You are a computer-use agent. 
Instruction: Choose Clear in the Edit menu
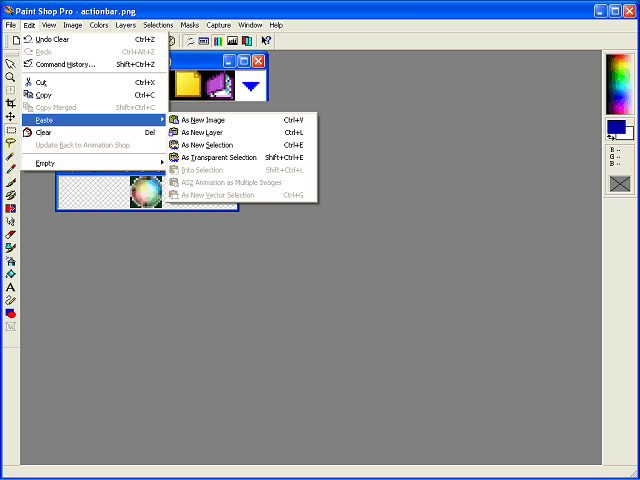pyautogui.click(x=95, y=133)
